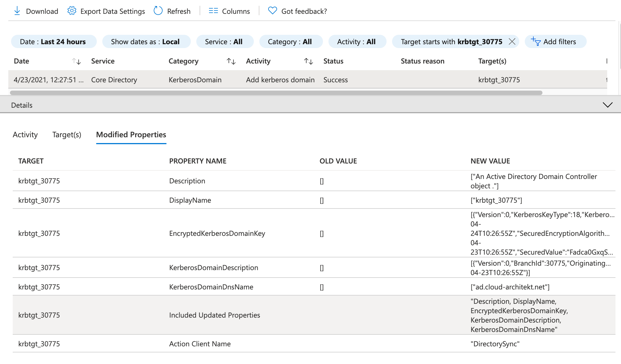Image resolution: width=621 pixels, height=364 pixels.
Task: Click the PROPERTY NAME column header
Action: pos(198,161)
